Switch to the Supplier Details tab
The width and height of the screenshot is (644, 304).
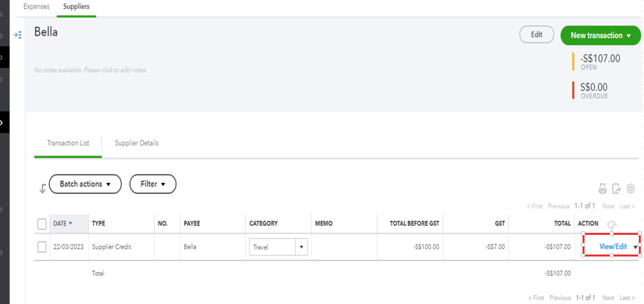point(137,143)
